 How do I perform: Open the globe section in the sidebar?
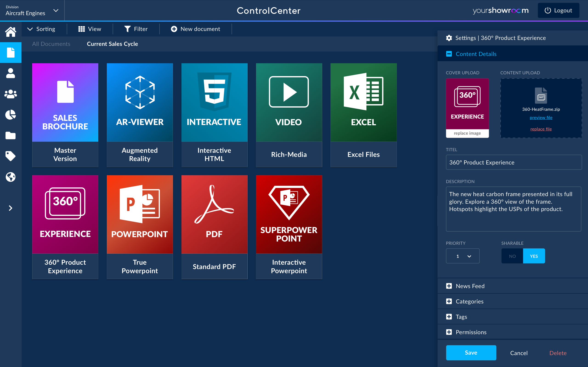coord(11,177)
